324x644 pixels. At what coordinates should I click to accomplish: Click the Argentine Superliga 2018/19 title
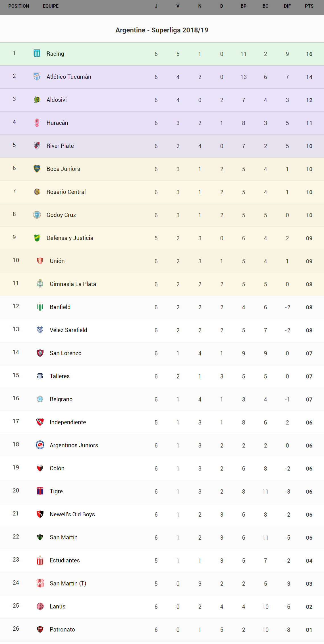[x=162, y=30]
